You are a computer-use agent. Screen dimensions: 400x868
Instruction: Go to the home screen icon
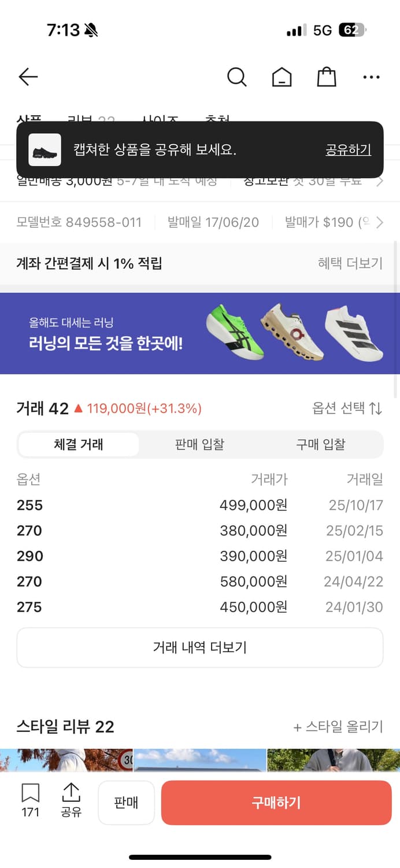[282, 76]
